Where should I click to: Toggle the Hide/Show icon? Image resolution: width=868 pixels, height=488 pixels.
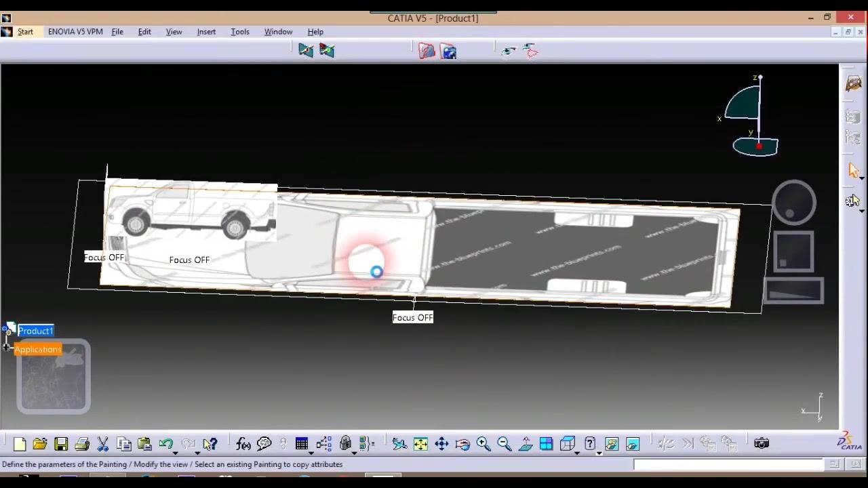point(612,444)
